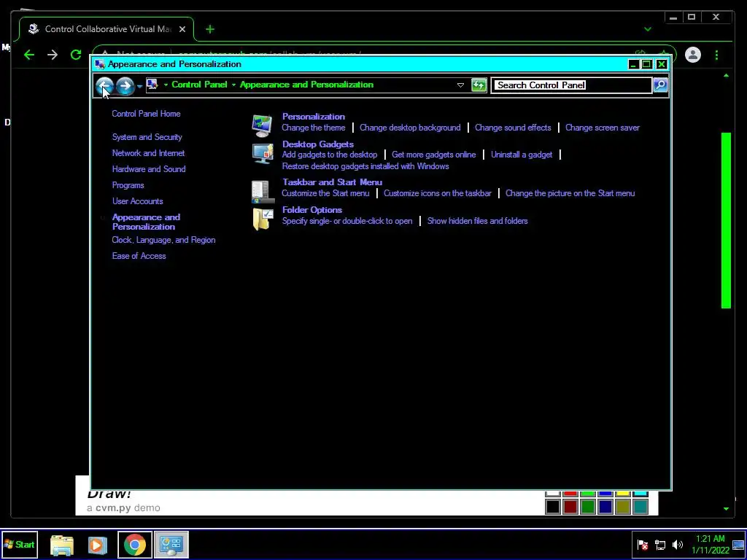Click Change desktop background
Viewport: 747px width, 560px height.
[410, 128]
